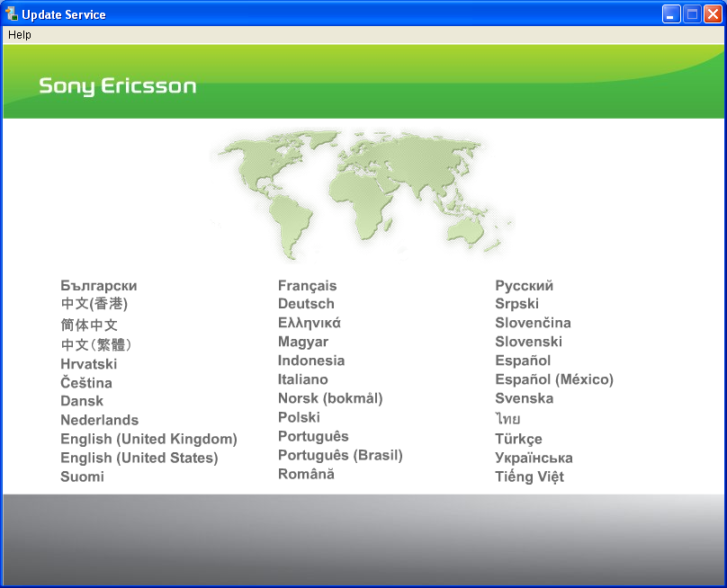Select English (United States) language
The image size is (727, 588).
tap(139, 458)
